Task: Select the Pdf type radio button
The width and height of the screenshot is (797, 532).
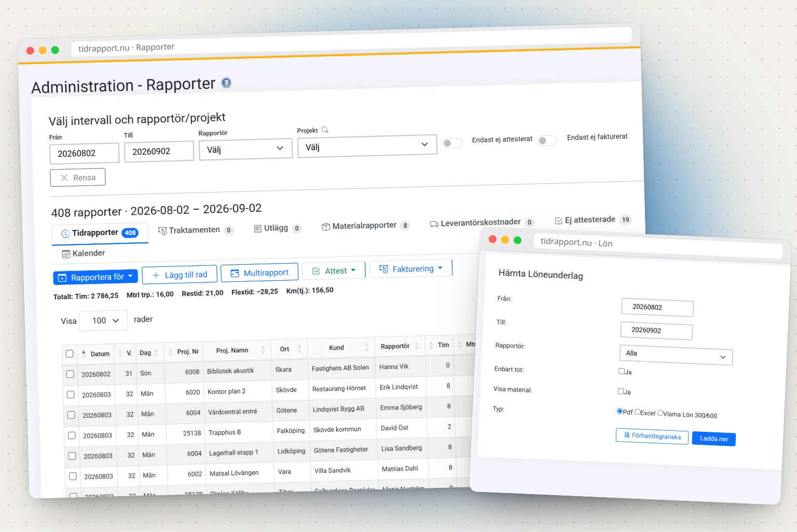Action: [x=620, y=411]
